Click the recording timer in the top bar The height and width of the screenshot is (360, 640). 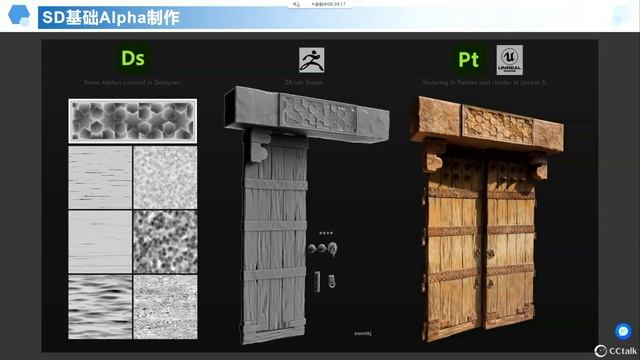pos(329,4)
